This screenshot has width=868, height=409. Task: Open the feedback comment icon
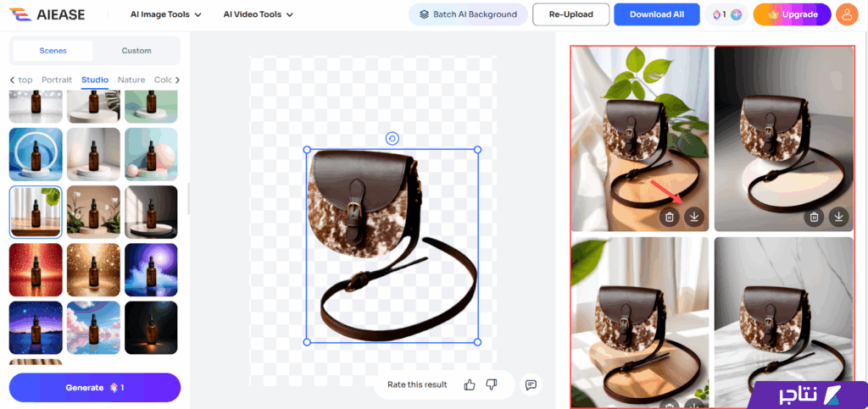[x=531, y=384]
